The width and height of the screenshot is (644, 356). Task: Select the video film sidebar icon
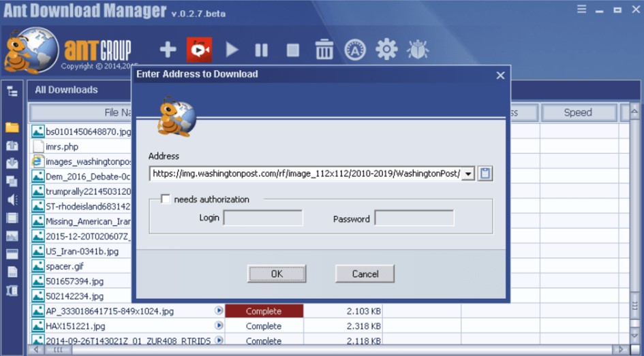coord(12,218)
